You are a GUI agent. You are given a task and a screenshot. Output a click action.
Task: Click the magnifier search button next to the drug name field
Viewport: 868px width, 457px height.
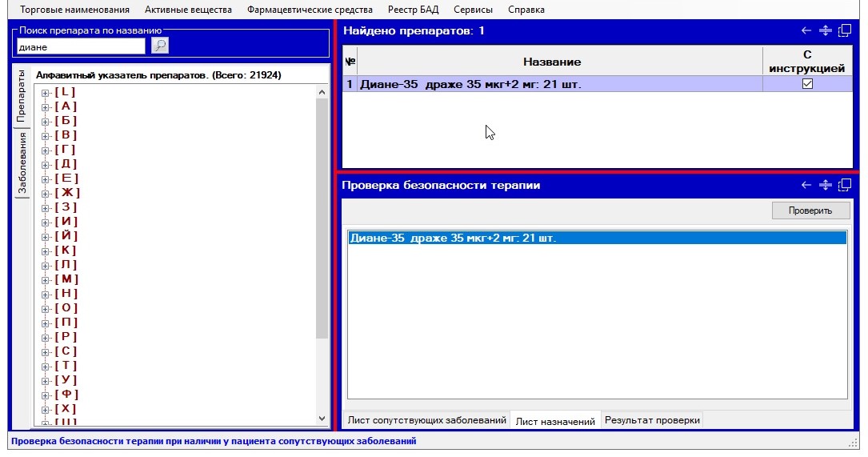point(160,46)
